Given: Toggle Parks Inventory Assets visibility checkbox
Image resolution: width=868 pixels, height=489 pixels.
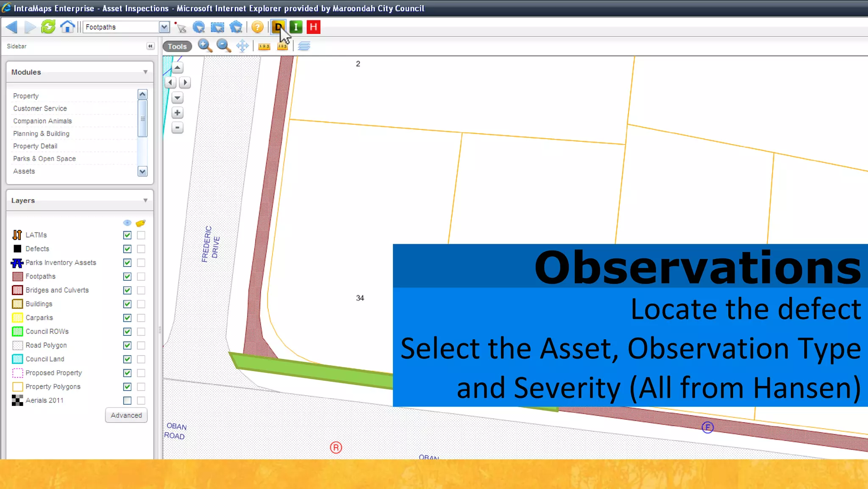Looking at the screenshot, I should pos(127,263).
